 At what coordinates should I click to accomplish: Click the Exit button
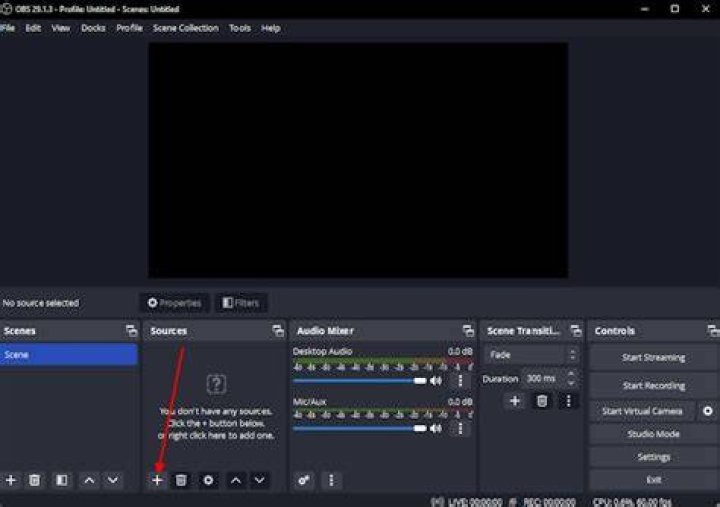653,479
